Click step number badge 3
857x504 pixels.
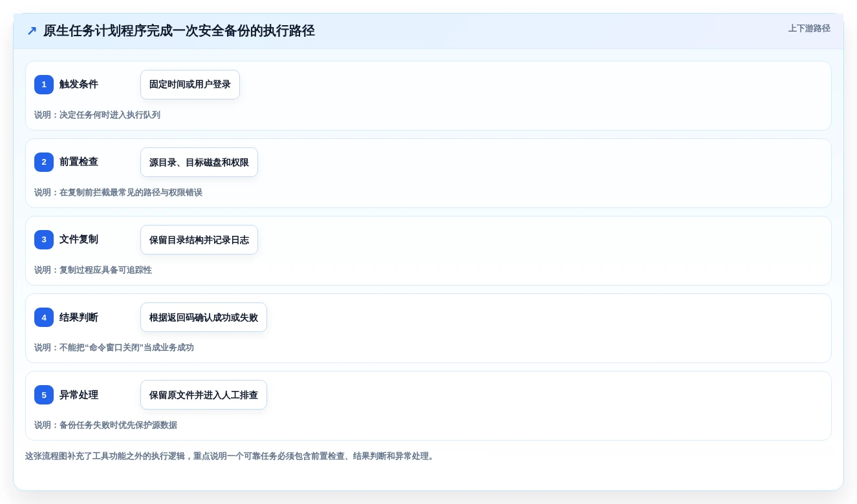click(44, 240)
